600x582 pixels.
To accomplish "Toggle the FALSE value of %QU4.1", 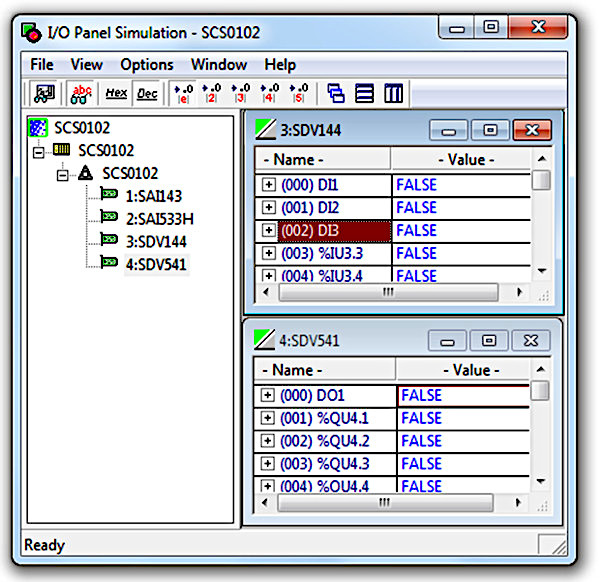I will (463, 418).
